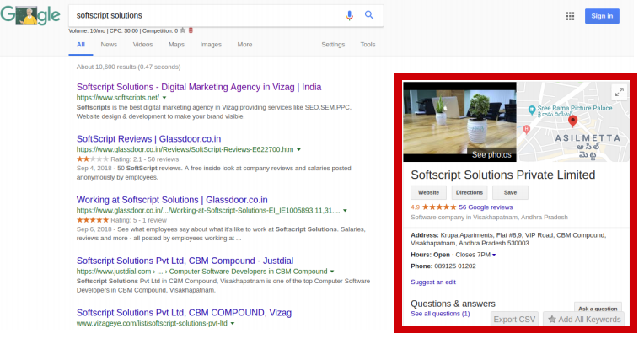Click the red location pin on map
This screenshot has width=644, height=339.
(x=572, y=122)
